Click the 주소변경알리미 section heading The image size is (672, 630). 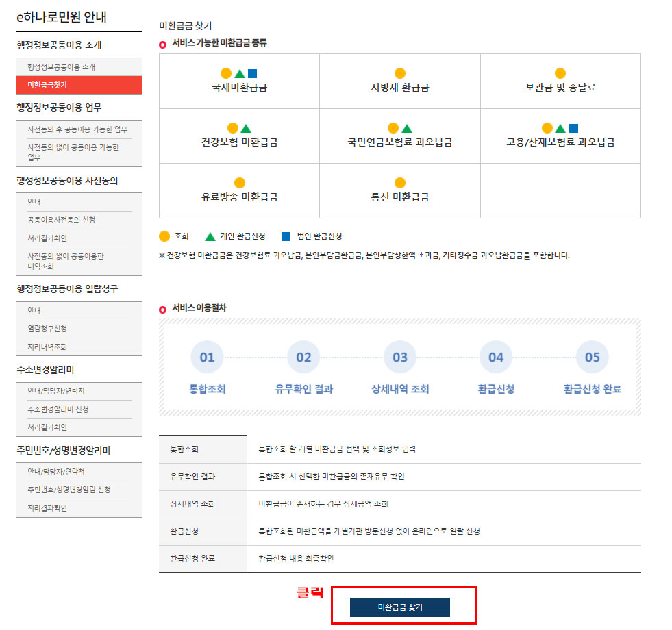45,369
